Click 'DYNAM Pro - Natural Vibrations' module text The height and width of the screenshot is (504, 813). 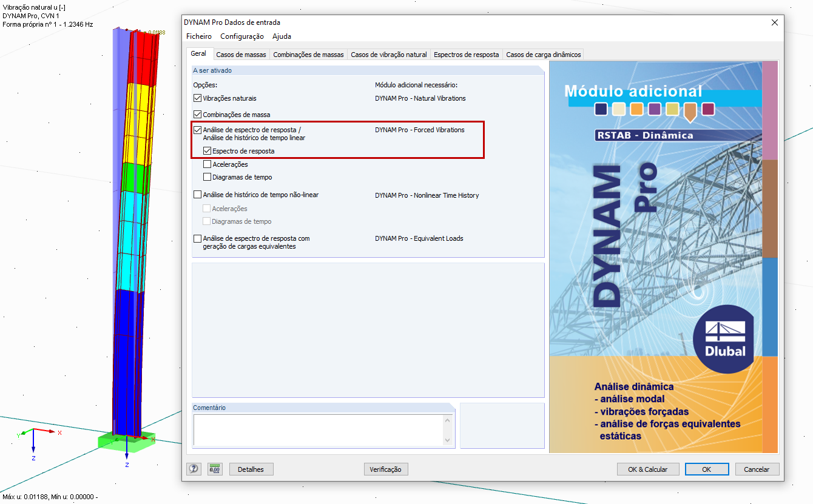tap(420, 98)
